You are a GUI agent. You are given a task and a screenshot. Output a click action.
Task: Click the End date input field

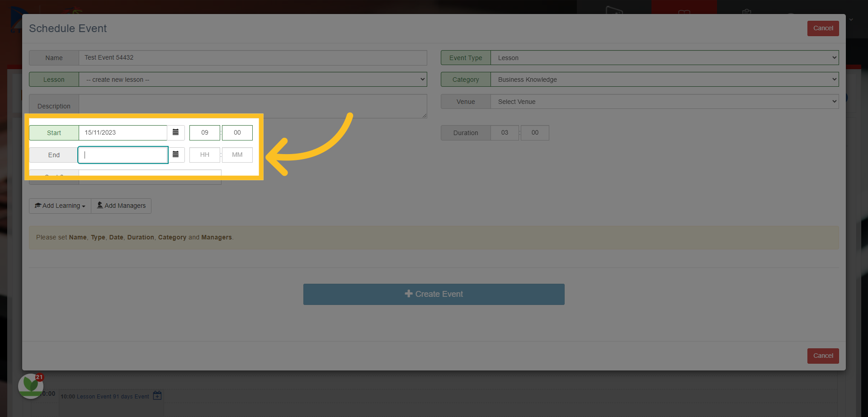click(123, 155)
